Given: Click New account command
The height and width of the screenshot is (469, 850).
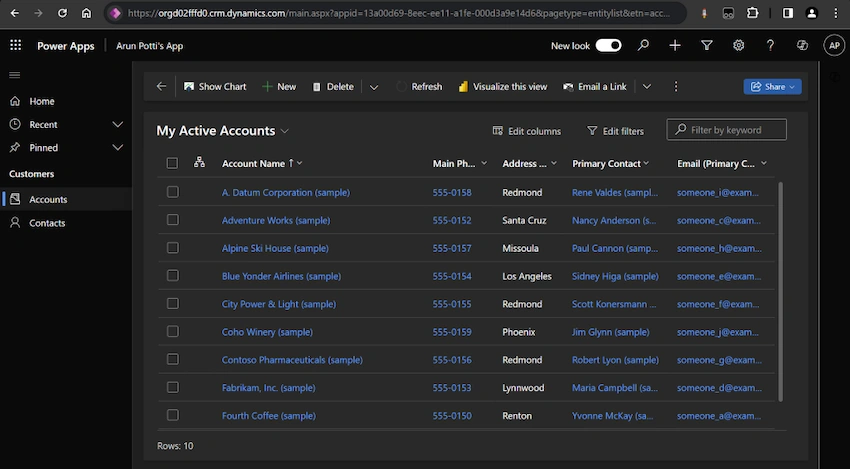Looking at the screenshot, I should (279, 87).
